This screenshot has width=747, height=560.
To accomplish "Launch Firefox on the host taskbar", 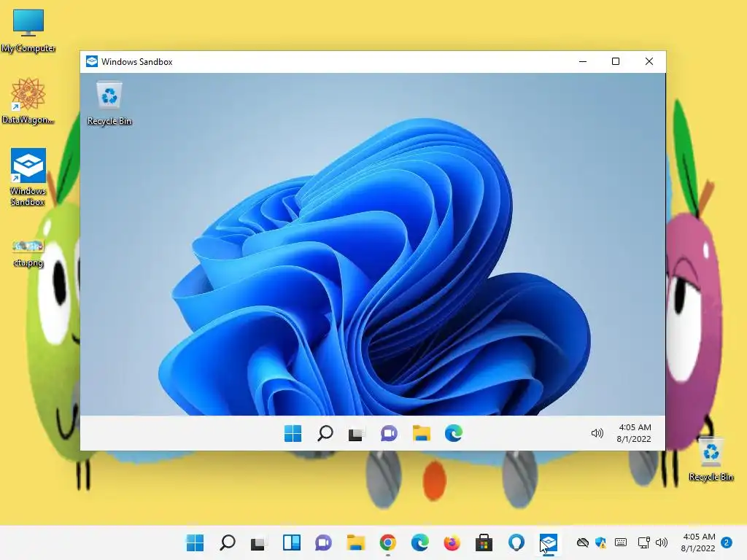I will tap(452, 542).
